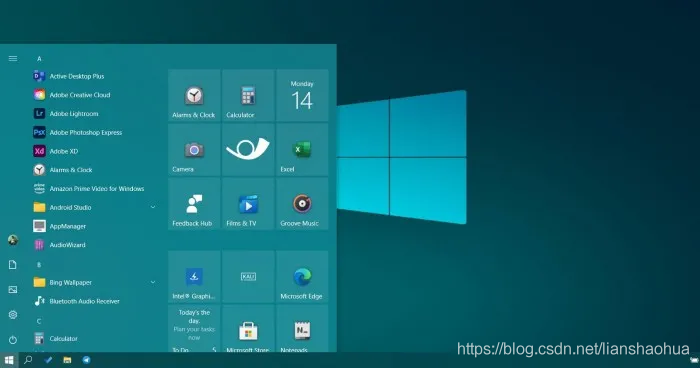The image size is (700, 368).
Task: Expand the Start menu hamburger button
Action: [13, 59]
